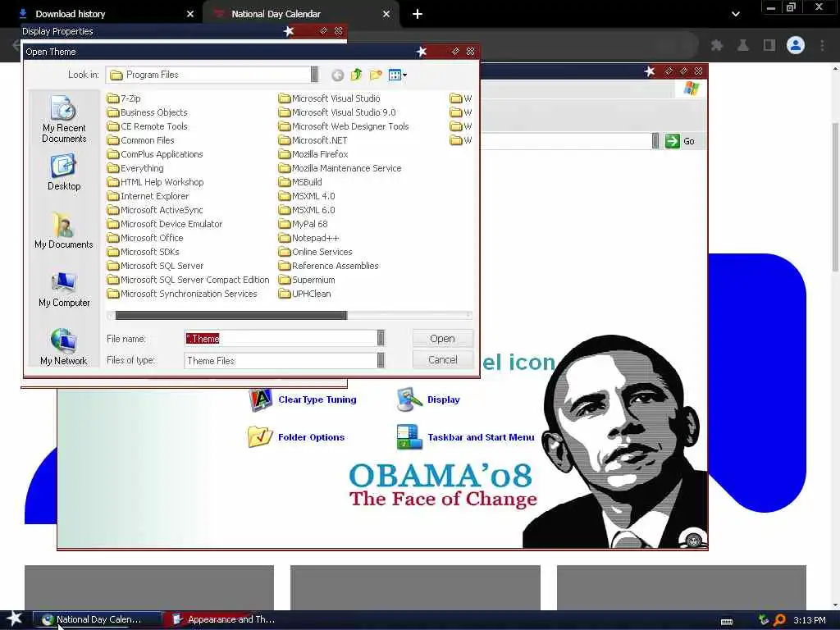Select the Online Services folder
This screenshot has height=630, width=840.
[316, 252]
